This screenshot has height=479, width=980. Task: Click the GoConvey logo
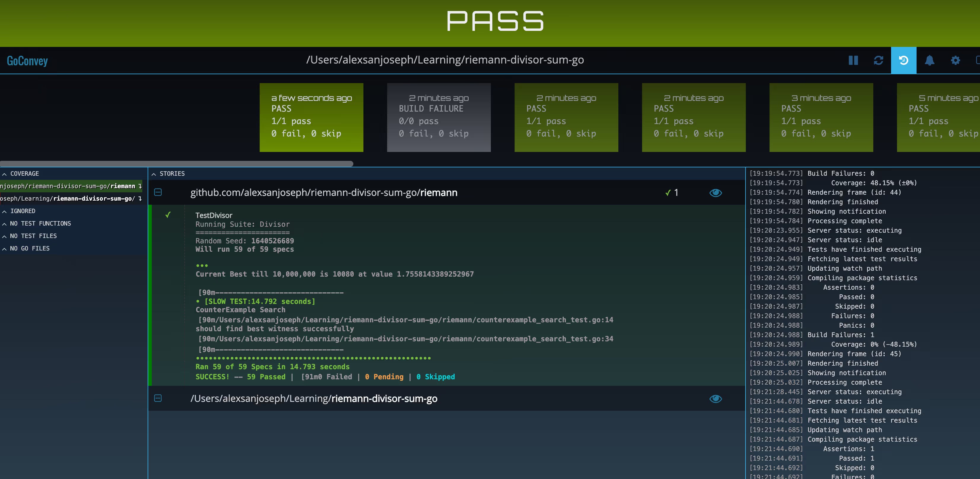[x=27, y=61]
